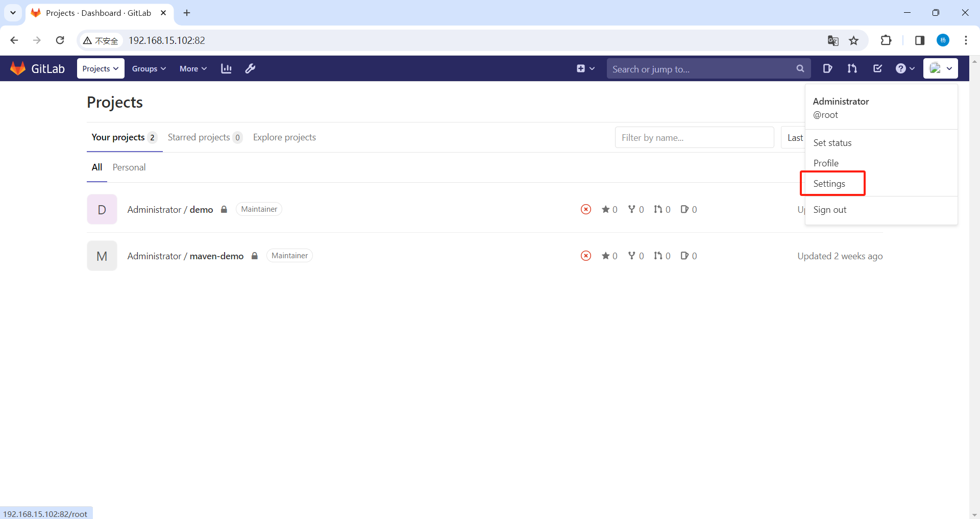This screenshot has width=980, height=519.
Task: Select Settings from the user menu
Action: [829, 183]
